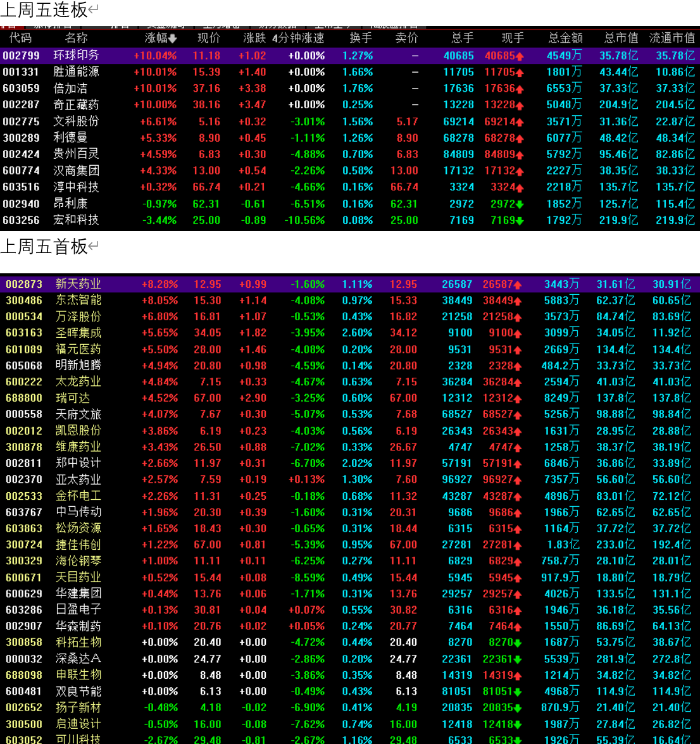
Task: Click the 总市值 column header
Action: (622, 39)
